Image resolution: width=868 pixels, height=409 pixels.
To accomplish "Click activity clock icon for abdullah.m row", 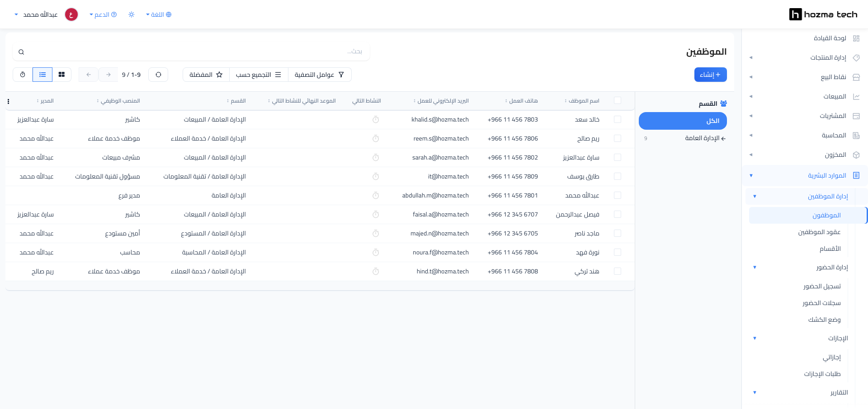I will 376,196.
